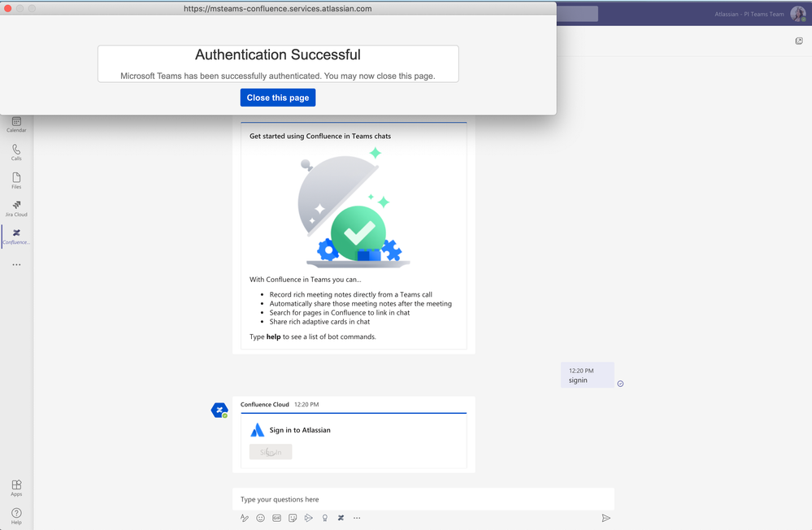Click 'Get started using Confluence in Teams chats' heading
812x530 pixels.
(320, 136)
